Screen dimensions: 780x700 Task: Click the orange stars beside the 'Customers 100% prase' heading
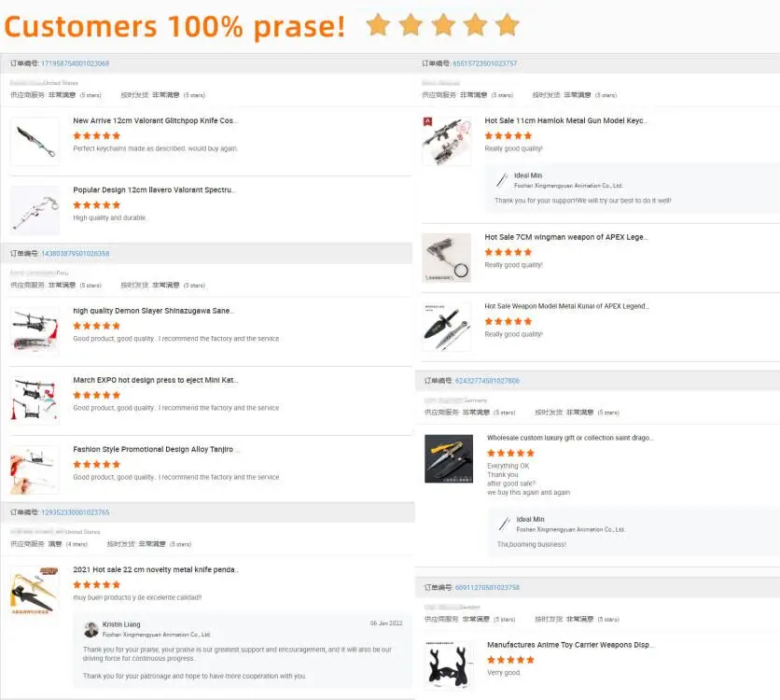click(442, 25)
